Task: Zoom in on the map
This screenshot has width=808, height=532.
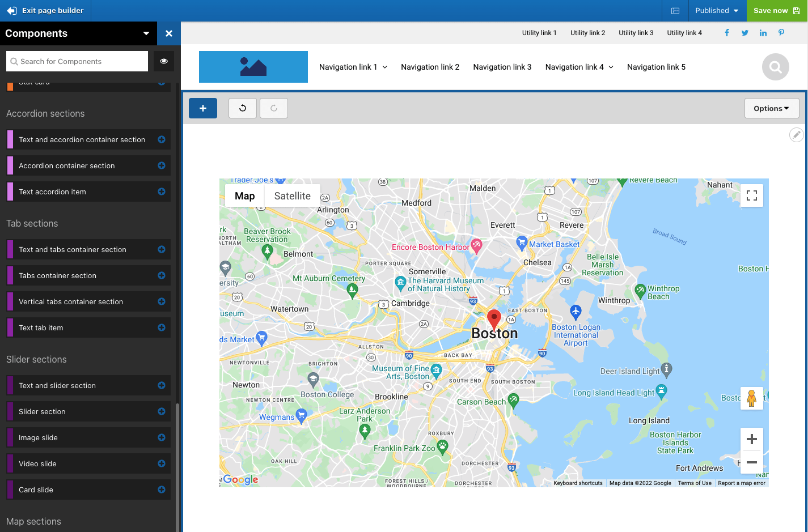Action: (752, 439)
